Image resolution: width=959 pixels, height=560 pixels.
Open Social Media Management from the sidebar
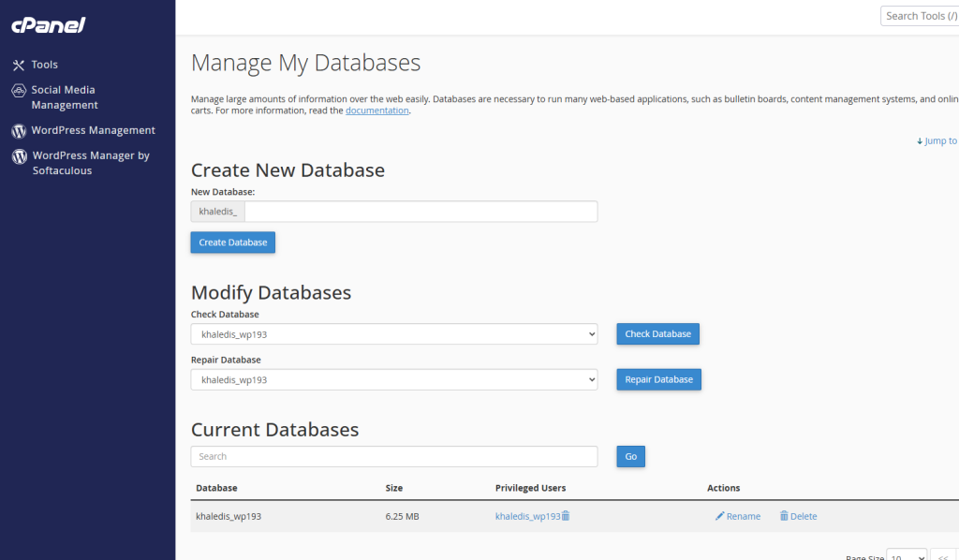coord(65,97)
